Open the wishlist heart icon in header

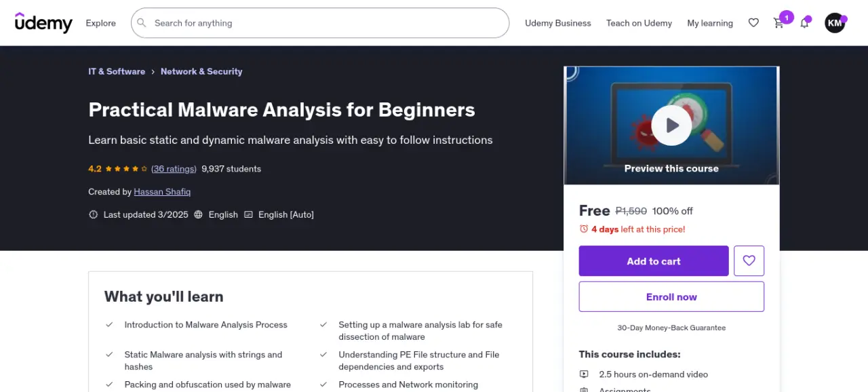pyautogui.click(x=753, y=23)
